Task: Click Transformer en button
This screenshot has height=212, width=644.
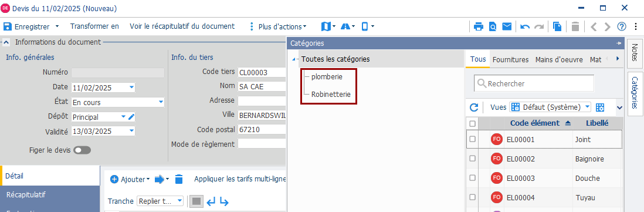Action: tap(94, 26)
